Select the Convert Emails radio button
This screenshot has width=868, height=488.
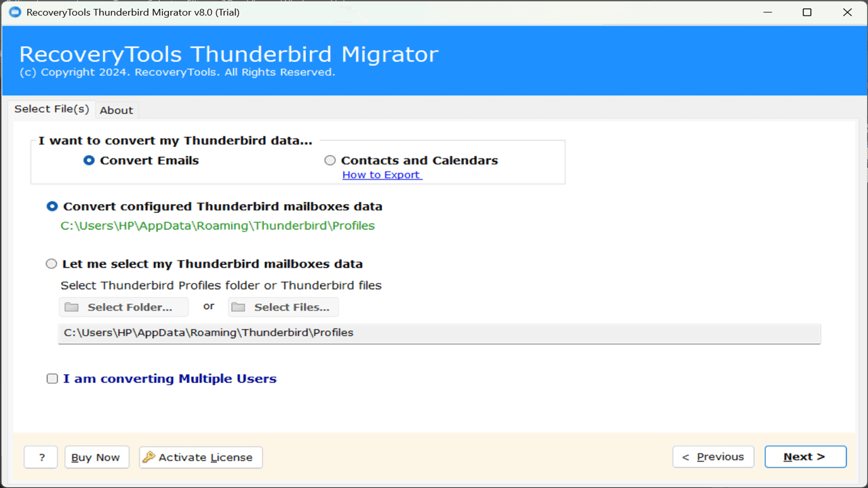click(x=89, y=161)
